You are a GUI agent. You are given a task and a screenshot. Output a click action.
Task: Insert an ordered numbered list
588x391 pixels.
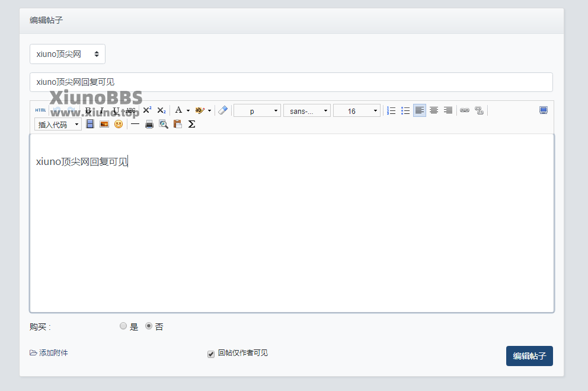391,110
